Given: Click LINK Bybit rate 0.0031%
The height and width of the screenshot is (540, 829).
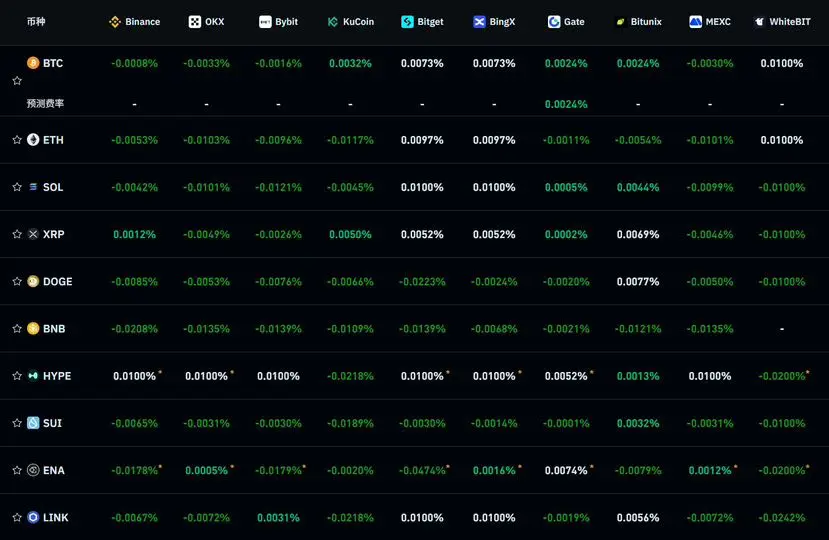Looking at the screenshot, I should tap(278, 517).
